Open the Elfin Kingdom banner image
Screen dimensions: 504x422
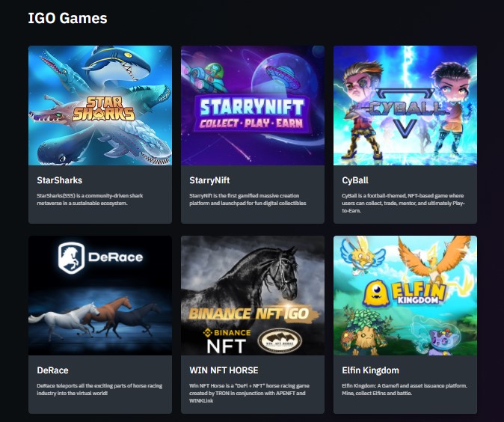click(x=405, y=296)
